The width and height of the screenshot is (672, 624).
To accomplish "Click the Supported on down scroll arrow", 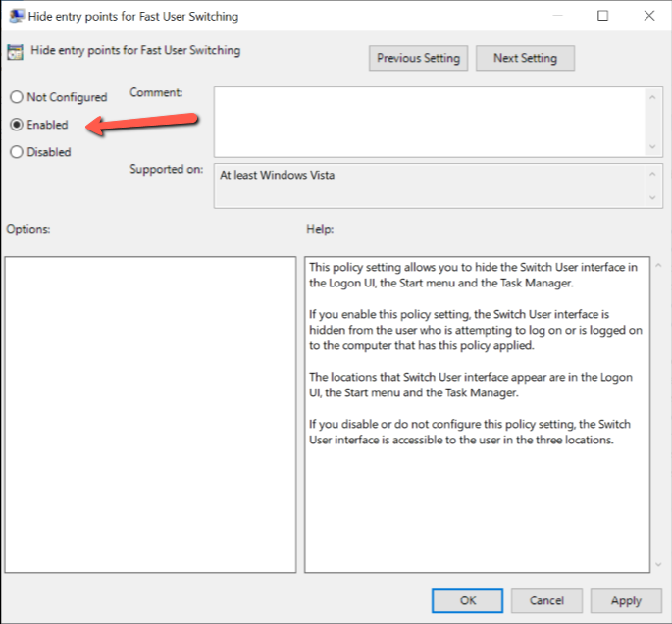I will [x=652, y=197].
